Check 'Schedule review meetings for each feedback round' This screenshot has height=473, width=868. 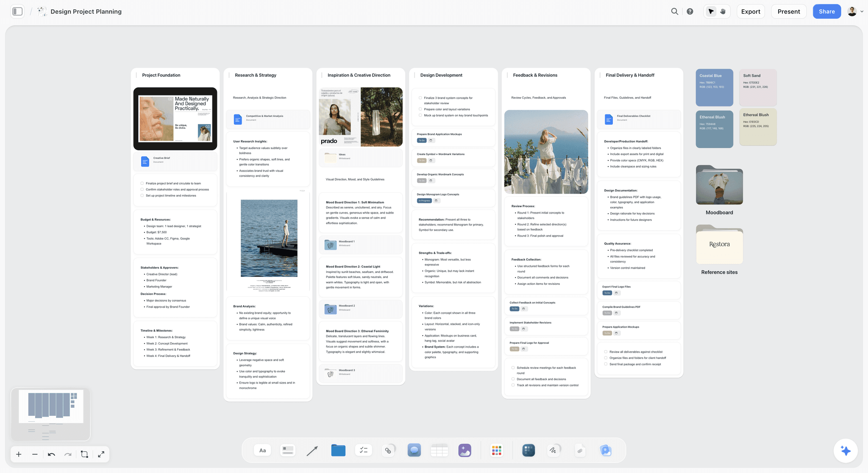point(513,368)
